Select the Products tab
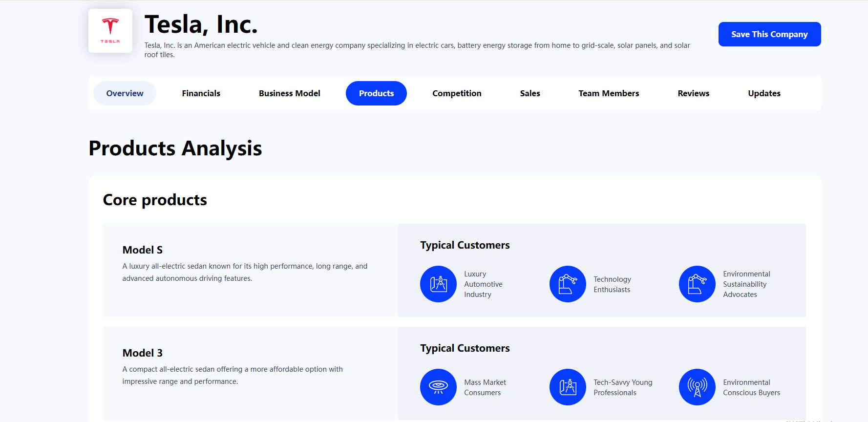The width and height of the screenshot is (868, 422). point(376,93)
